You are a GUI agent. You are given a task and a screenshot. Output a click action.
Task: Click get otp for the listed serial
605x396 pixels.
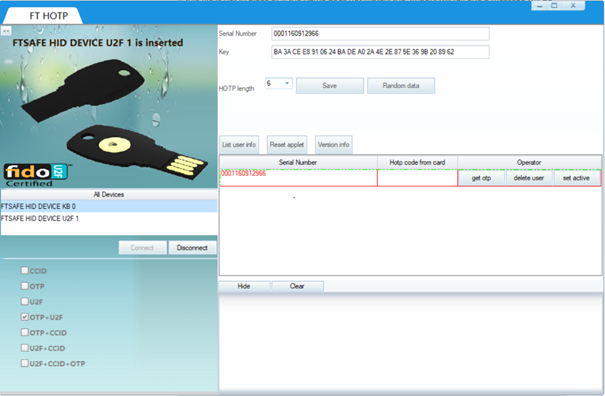click(481, 178)
